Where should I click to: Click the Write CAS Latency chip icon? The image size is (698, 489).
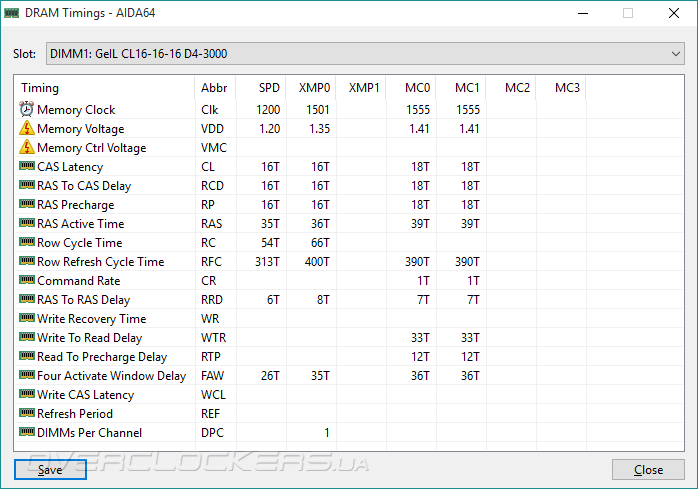tap(27, 394)
